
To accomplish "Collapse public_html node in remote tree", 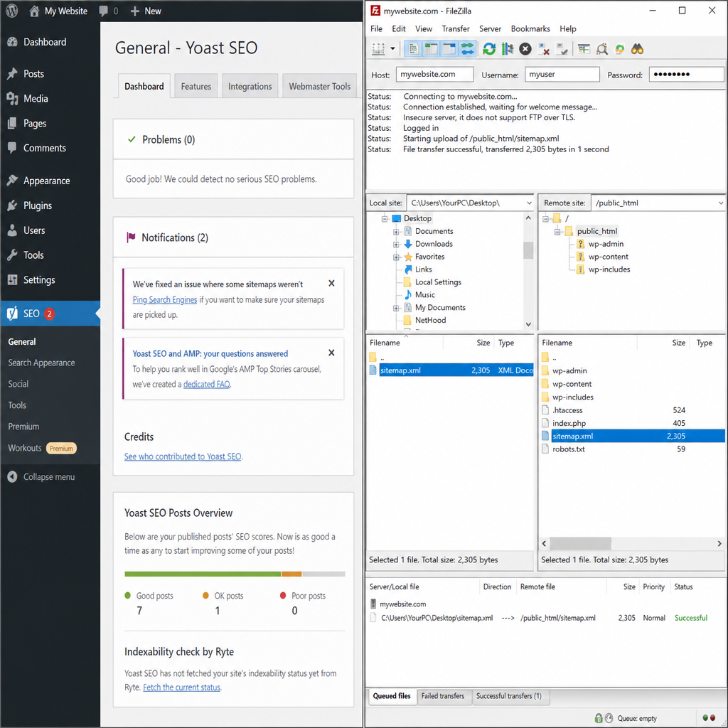I will click(x=557, y=232).
